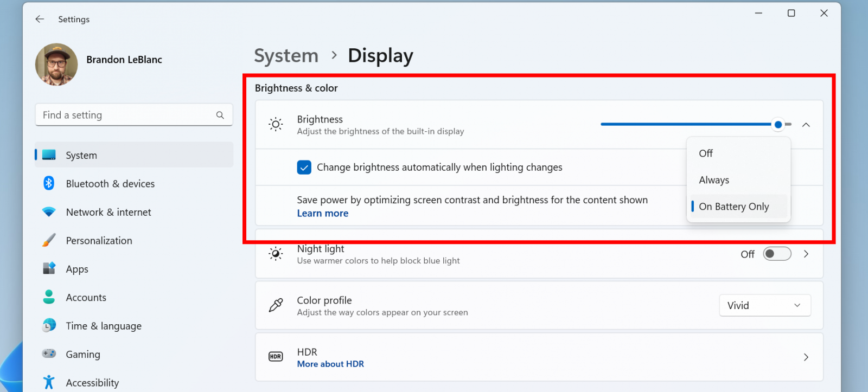The width and height of the screenshot is (868, 392).
Task: Click the Time & language clock icon
Action: coord(49,325)
